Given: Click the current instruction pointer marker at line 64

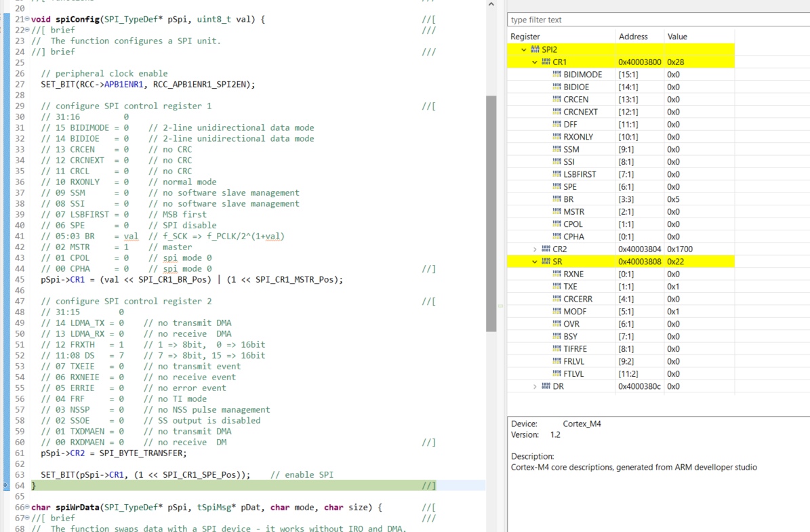Looking at the screenshot, I should coord(5,485).
